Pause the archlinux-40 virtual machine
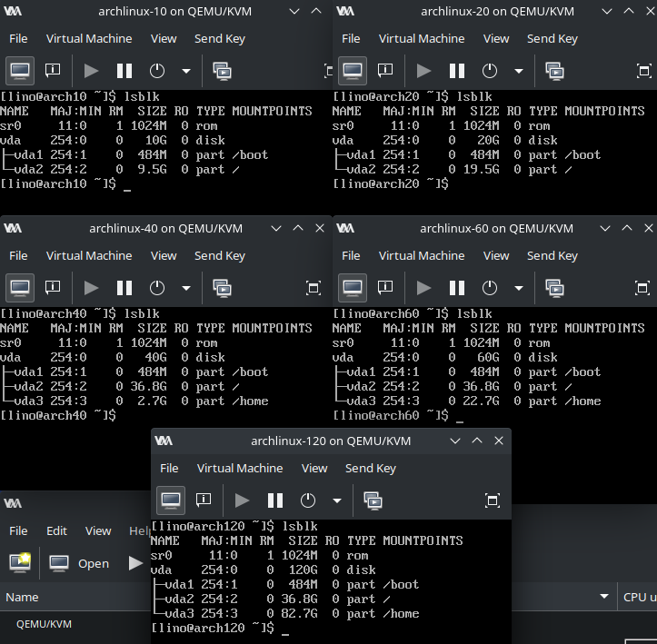 124,288
